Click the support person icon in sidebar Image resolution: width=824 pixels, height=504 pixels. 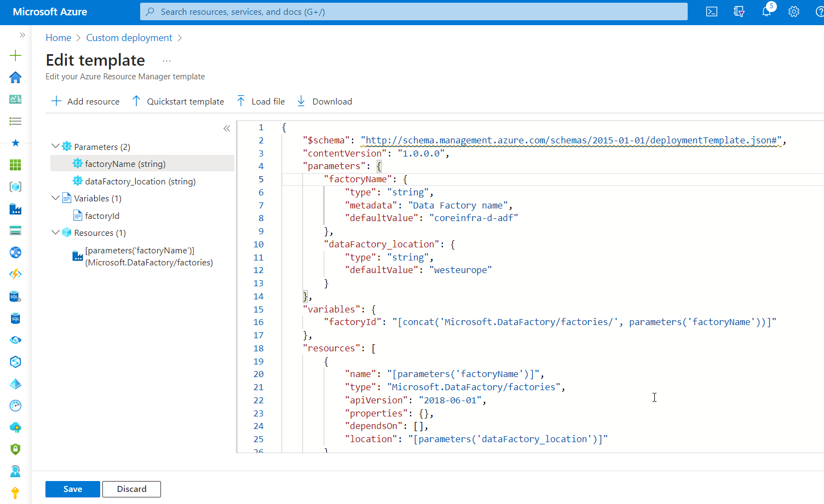[15, 471]
